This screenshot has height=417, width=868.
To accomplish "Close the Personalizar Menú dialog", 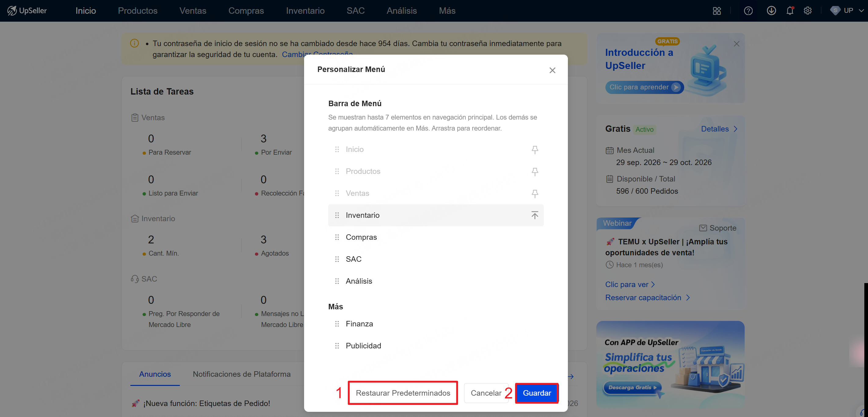I will (x=552, y=70).
